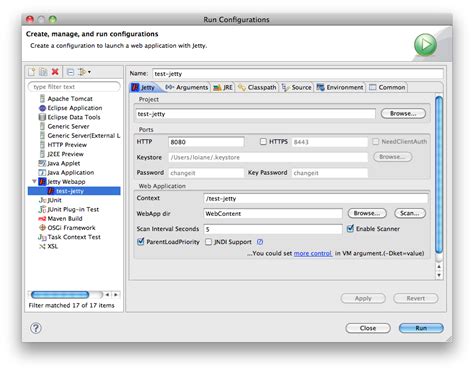Click Browse button for Keystore

pyautogui.click(x=392, y=157)
